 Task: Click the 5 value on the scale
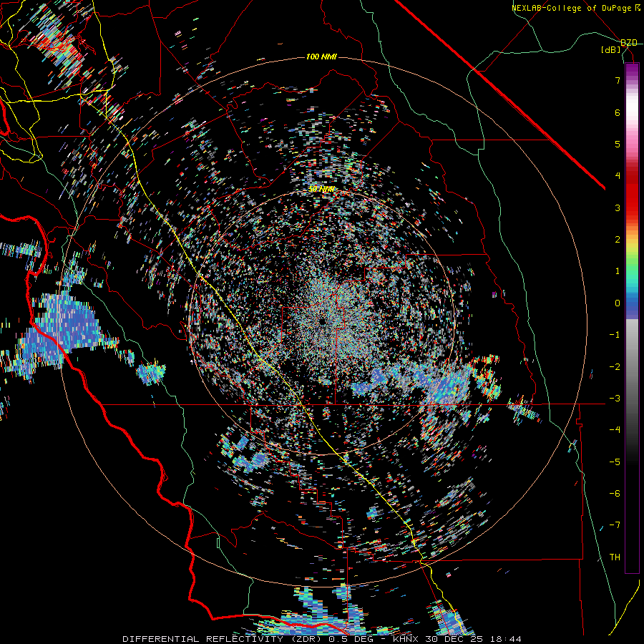pos(618,144)
